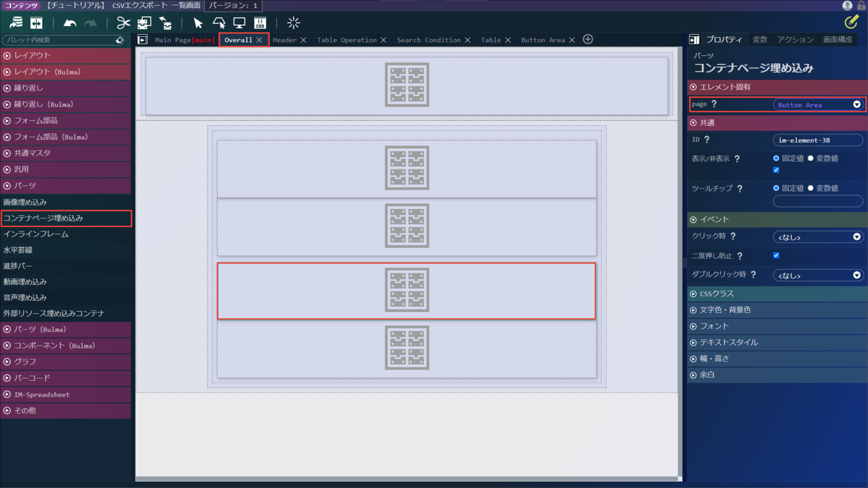Expand the フォント section
This screenshot has height=488, width=868.
777,326
